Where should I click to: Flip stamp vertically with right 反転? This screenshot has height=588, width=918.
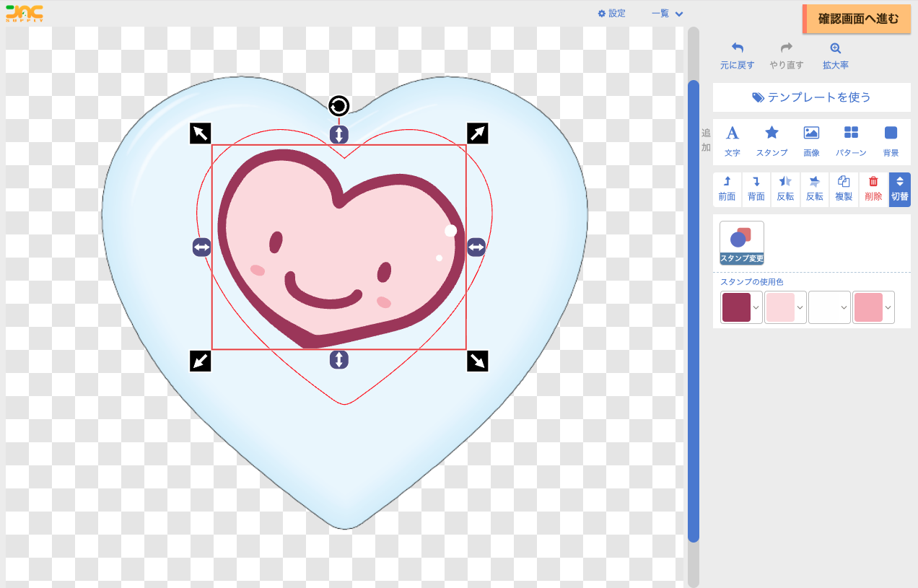814,189
